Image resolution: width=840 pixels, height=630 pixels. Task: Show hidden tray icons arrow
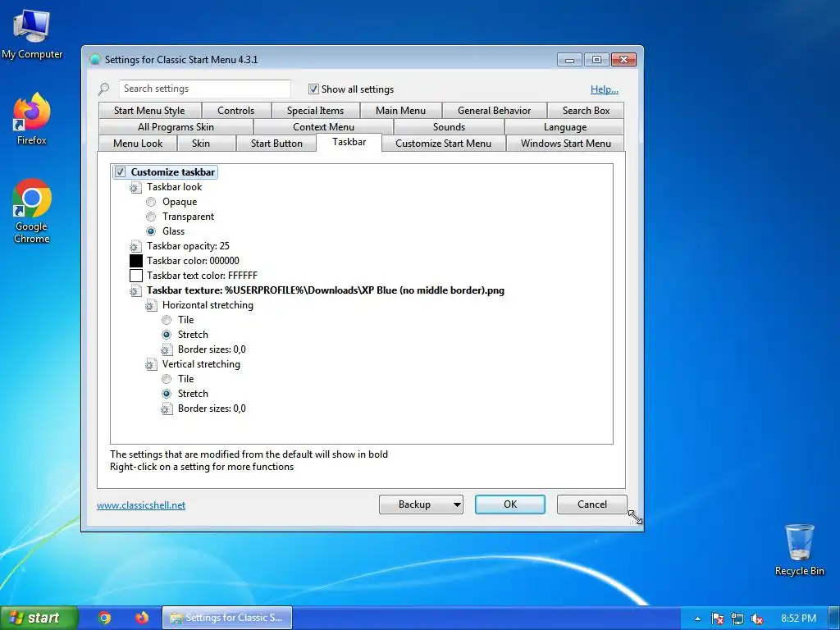tap(697, 619)
